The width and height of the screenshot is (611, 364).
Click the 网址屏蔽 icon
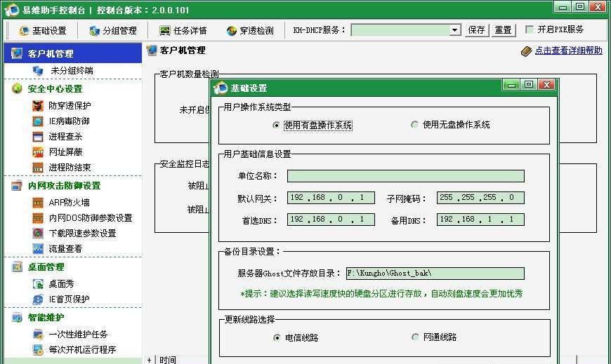(x=38, y=152)
